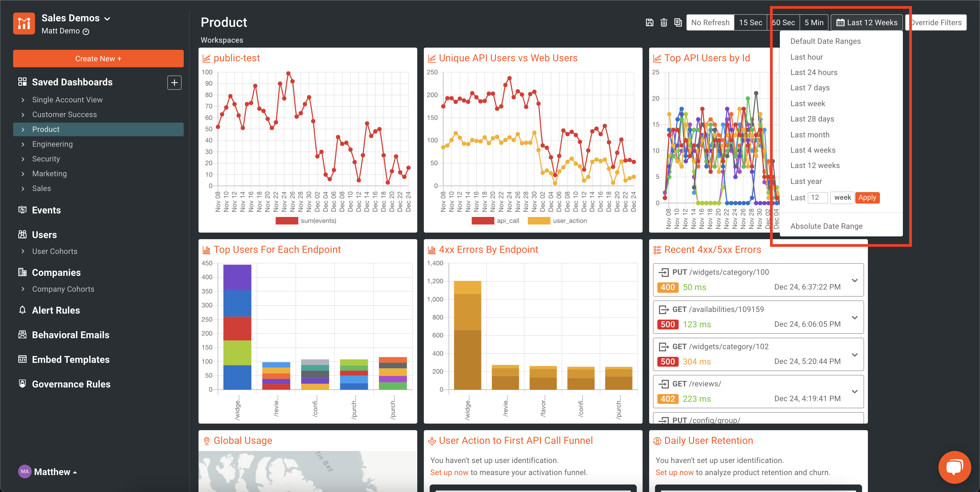The height and width of the screenshot is (492, 980).
Task: Open the week unit dropdown
Action: [842, 198]
